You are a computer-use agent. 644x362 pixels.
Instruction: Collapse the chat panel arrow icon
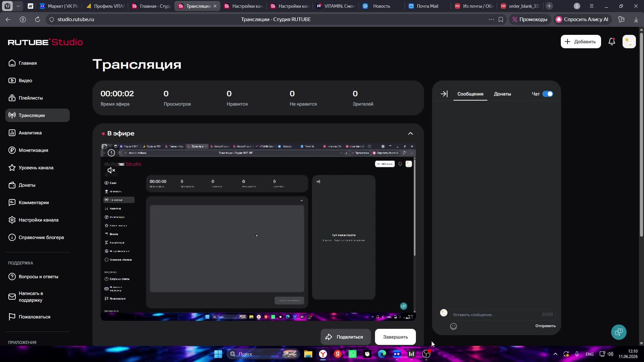444,94
